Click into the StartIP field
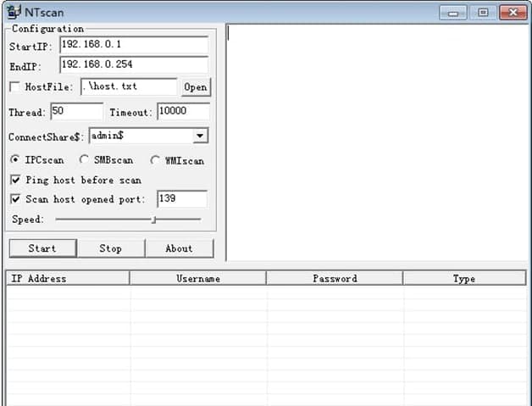 (x=134, y=44)
